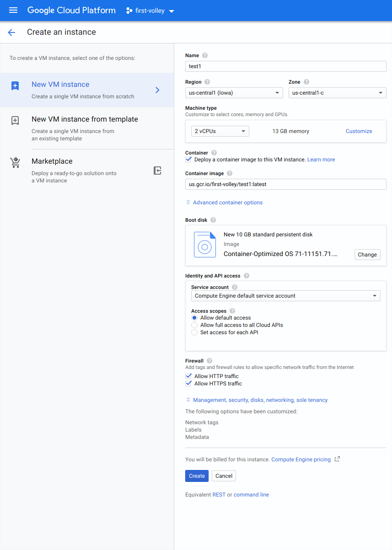The width and height of the screenshot is (392, 550).
Task: Click the back arrow to leave instance creation
Action: pos(11,32)
